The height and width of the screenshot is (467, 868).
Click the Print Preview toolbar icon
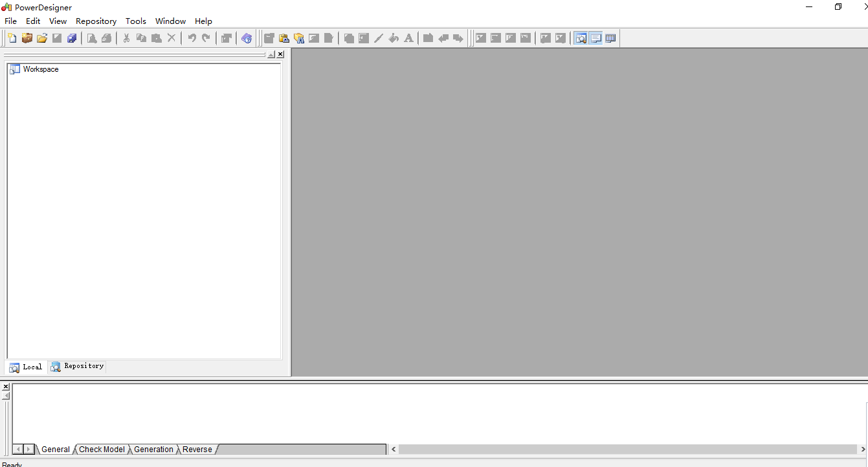[x=92, y=38]
